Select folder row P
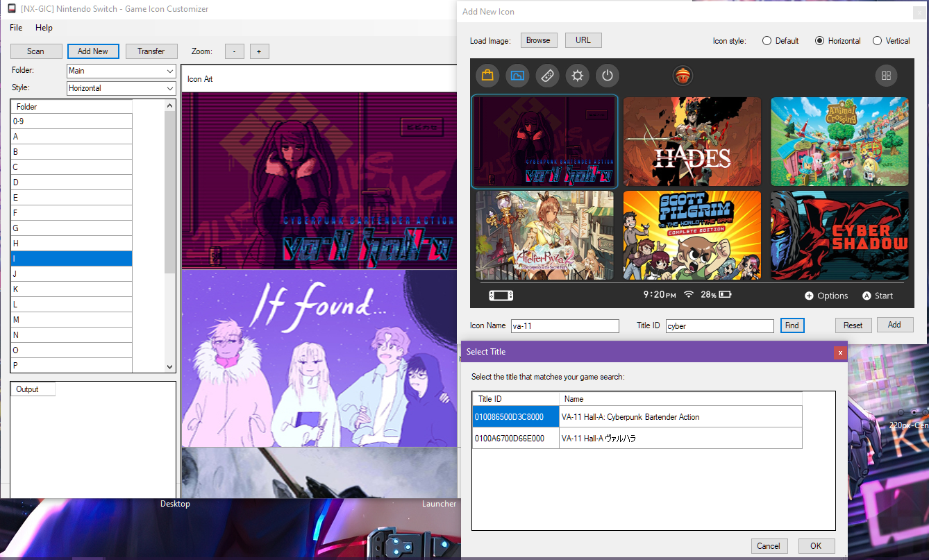Viewport: 929px width, 560px height. [72, 366]
